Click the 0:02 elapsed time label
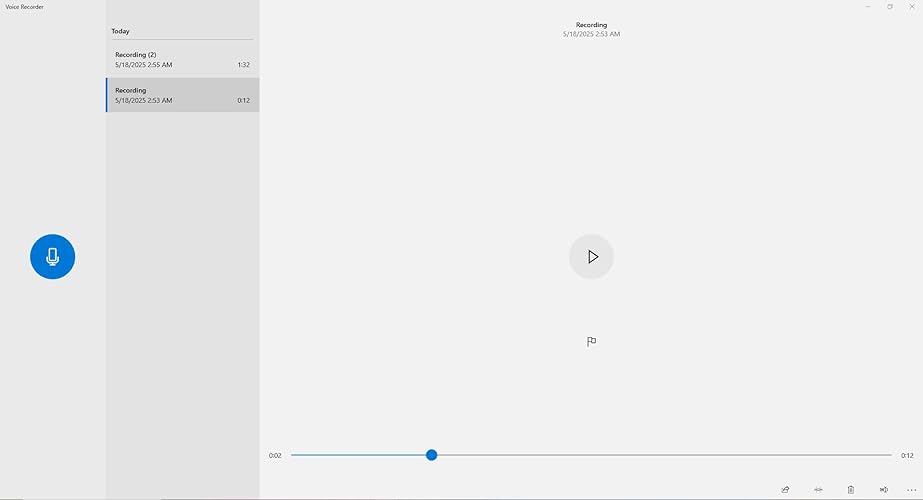Viewport: 923px width, 500px height. coord(275,455)
